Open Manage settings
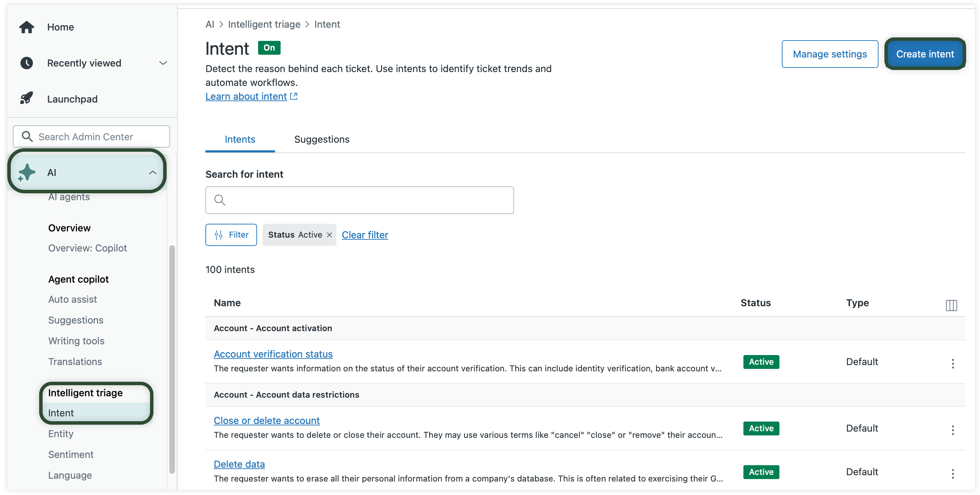 coord(829,54)
